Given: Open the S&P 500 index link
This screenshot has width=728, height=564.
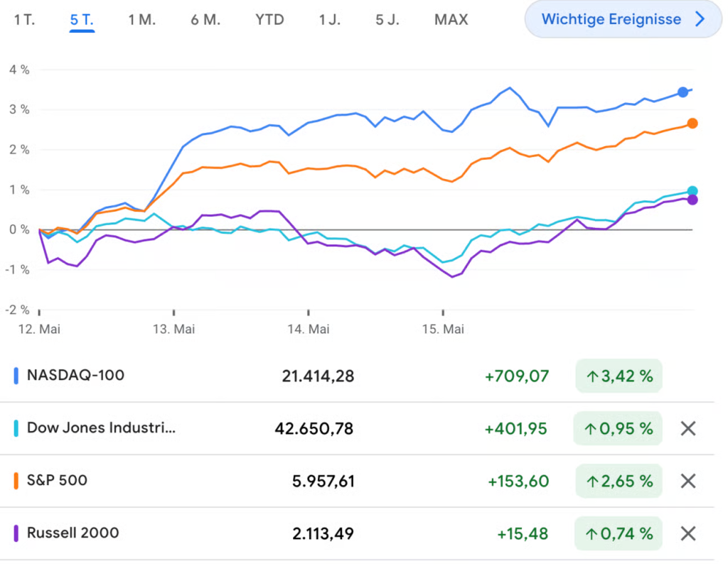Looking at the screenshot, I should click(x=57, y=480).
